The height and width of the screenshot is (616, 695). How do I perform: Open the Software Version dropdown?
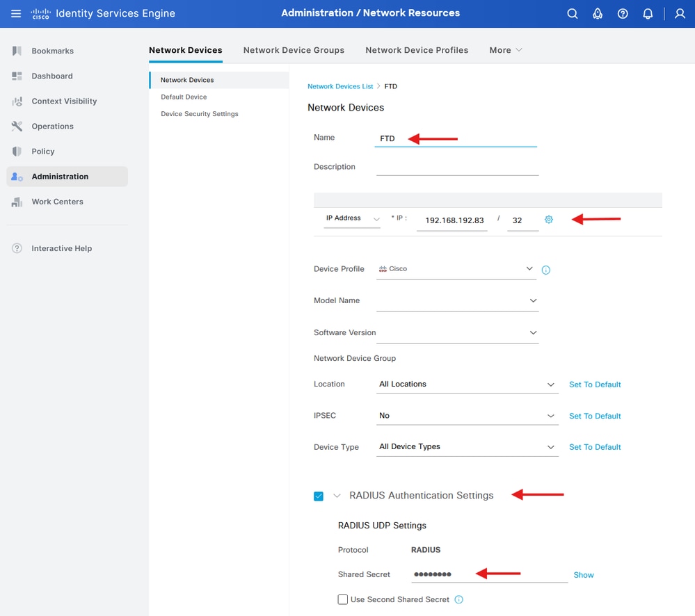pos(458,333)
